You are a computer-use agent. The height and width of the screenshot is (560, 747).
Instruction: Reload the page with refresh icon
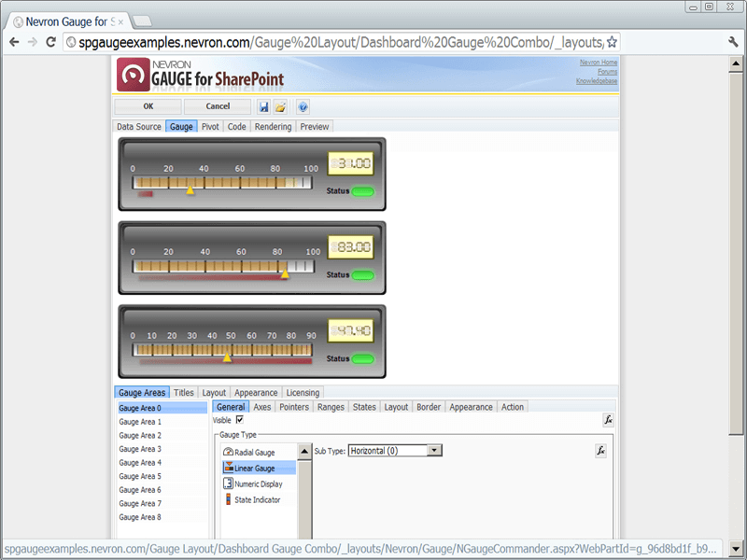pyautogui.click(x=50, y=42)
